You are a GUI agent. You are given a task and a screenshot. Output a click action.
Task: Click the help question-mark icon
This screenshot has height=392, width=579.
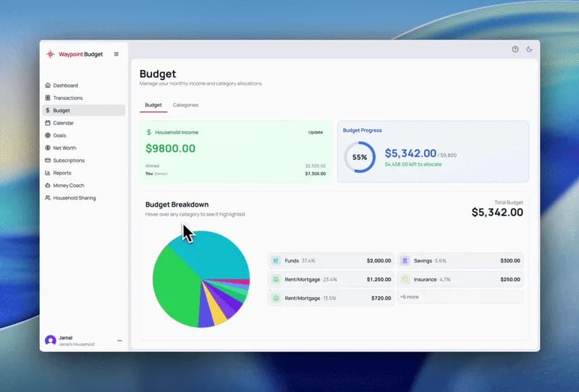pos(515,49)
